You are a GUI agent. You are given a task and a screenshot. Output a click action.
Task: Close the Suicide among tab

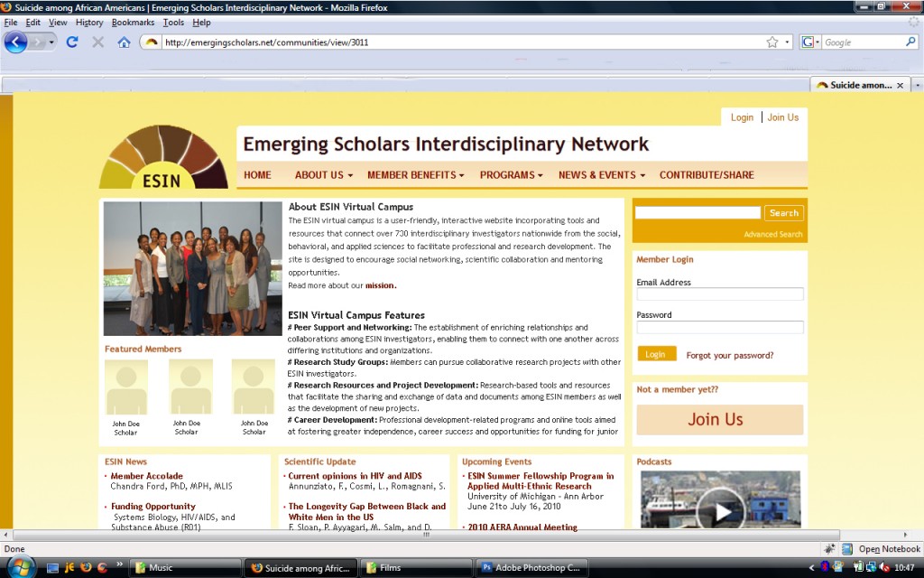[x=900, y=86]
